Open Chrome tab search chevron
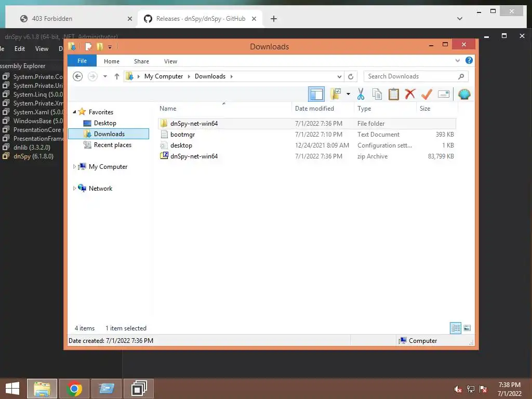The height and width of the screenshot is (399, 532). (460, 19)
